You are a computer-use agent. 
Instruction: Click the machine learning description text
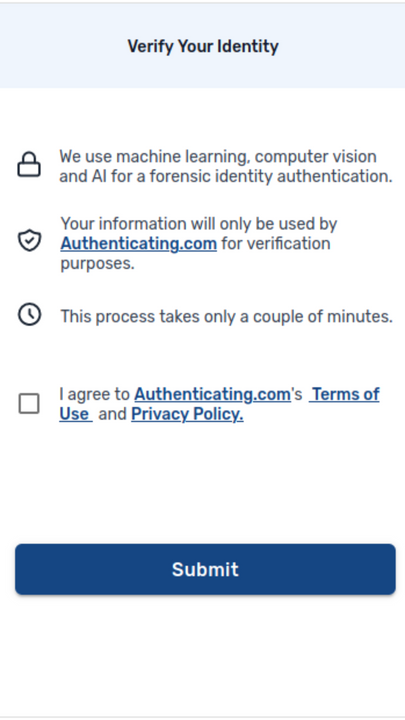coord(225,166)
